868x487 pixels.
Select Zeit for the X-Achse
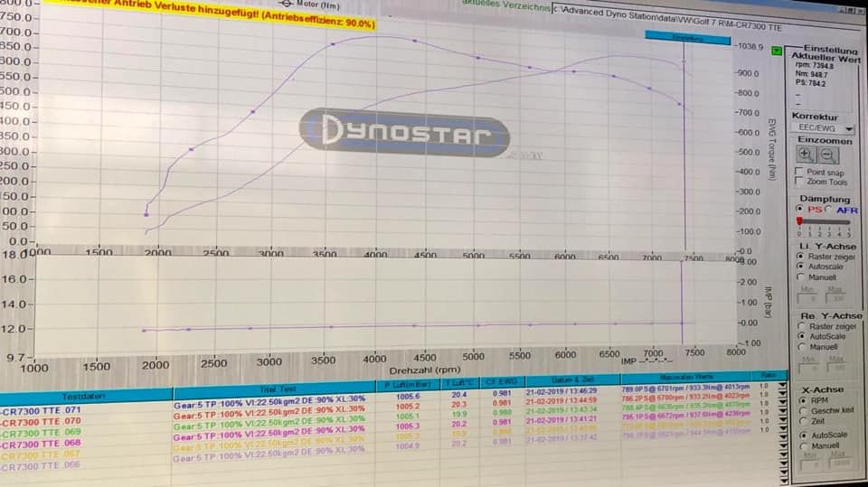tap(803, 421)
